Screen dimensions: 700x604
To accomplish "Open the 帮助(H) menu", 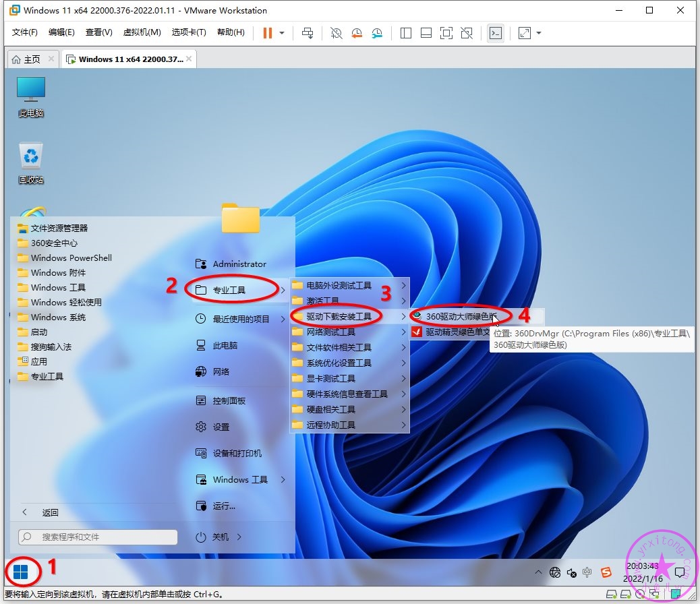I will [x=231, y=32].
